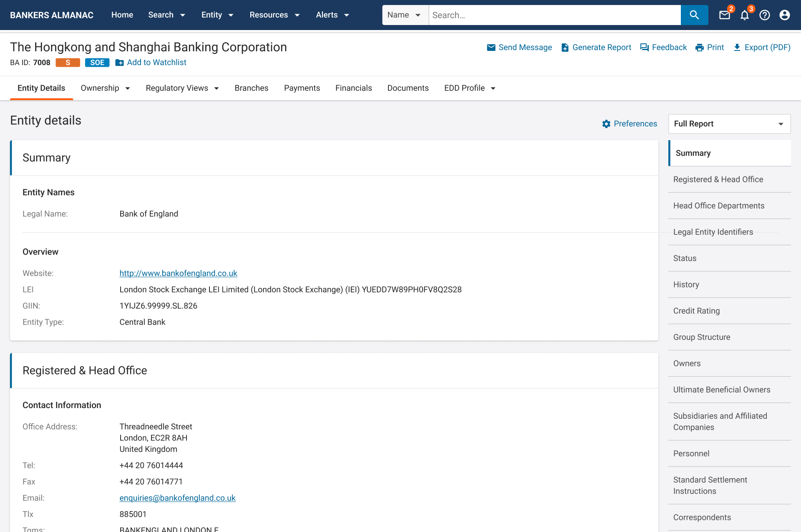This screenshot has width=801, height=532.
Task: Jump to Owners section in sidebar
Action: click(x=729, y=363)
